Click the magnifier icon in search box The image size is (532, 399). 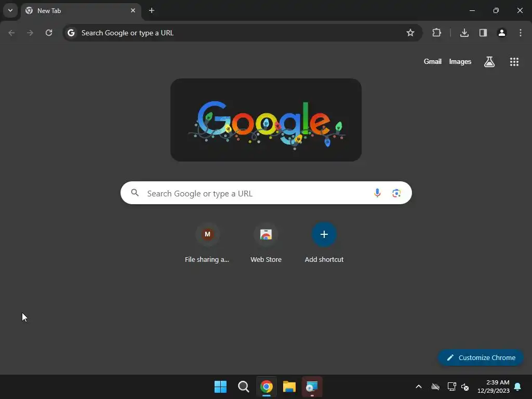[x=135, y=193]
